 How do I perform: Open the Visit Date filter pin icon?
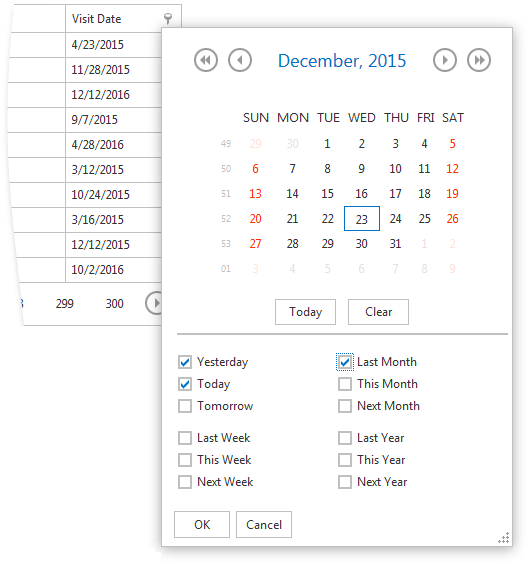[x=168, y=18]
